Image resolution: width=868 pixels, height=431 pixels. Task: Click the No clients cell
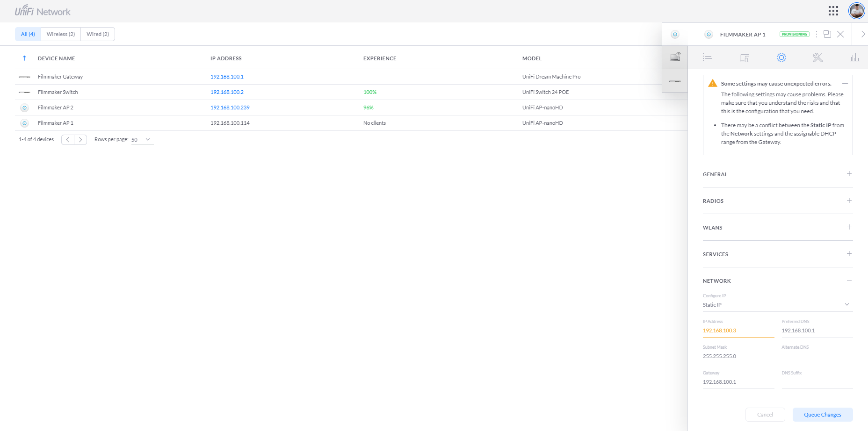pos(375,123)
